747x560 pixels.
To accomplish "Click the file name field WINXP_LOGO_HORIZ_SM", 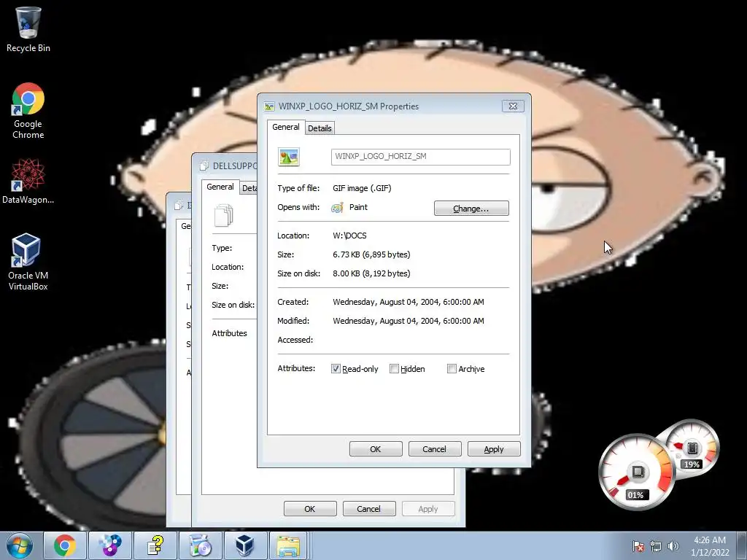I will pos(421,157).
